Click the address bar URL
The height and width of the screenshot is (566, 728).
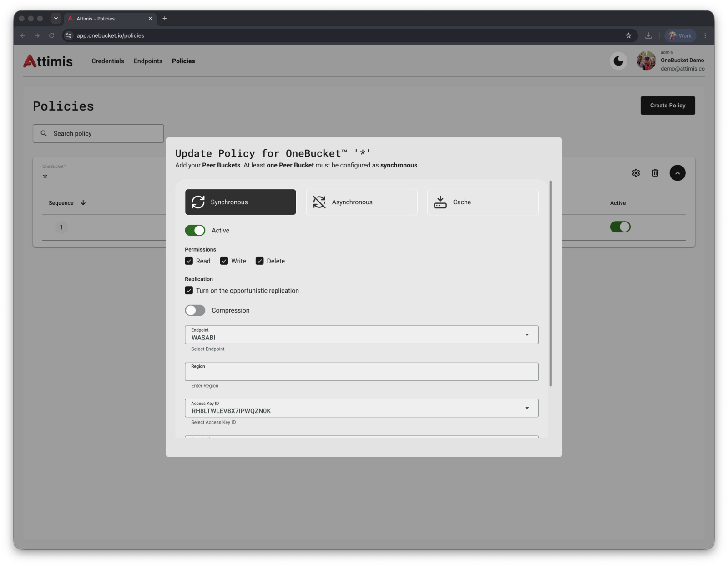click(x=110, y=35)
